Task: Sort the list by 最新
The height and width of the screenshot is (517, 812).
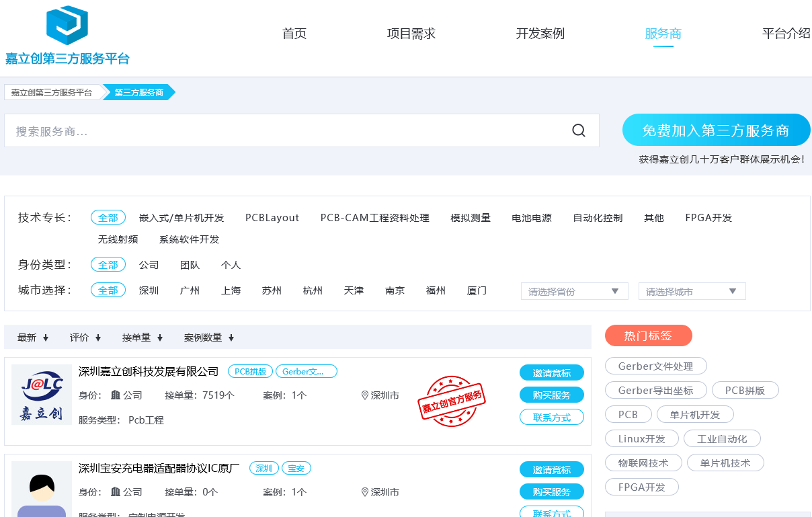Action: point(33,337)
